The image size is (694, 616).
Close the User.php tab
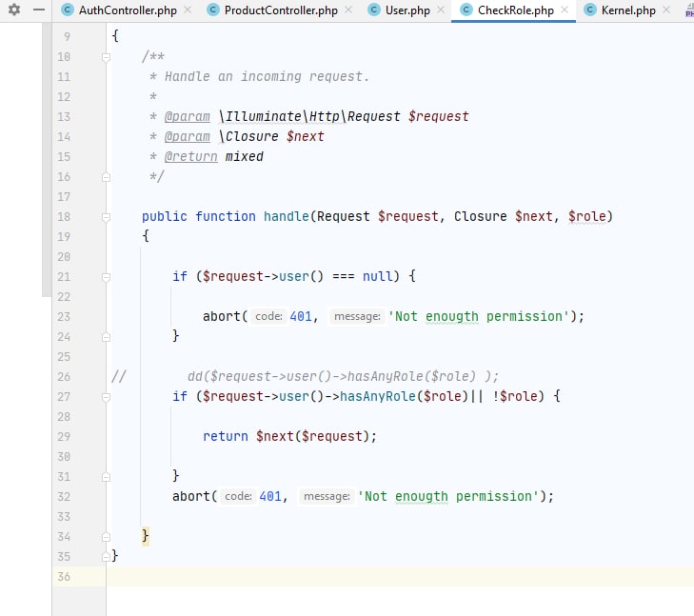click(x=441, y=10)
